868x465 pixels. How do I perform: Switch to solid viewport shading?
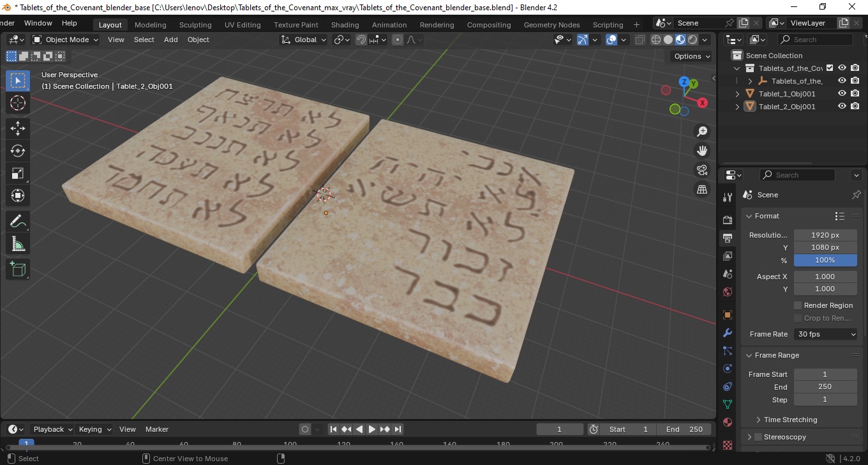click(668, 40)
